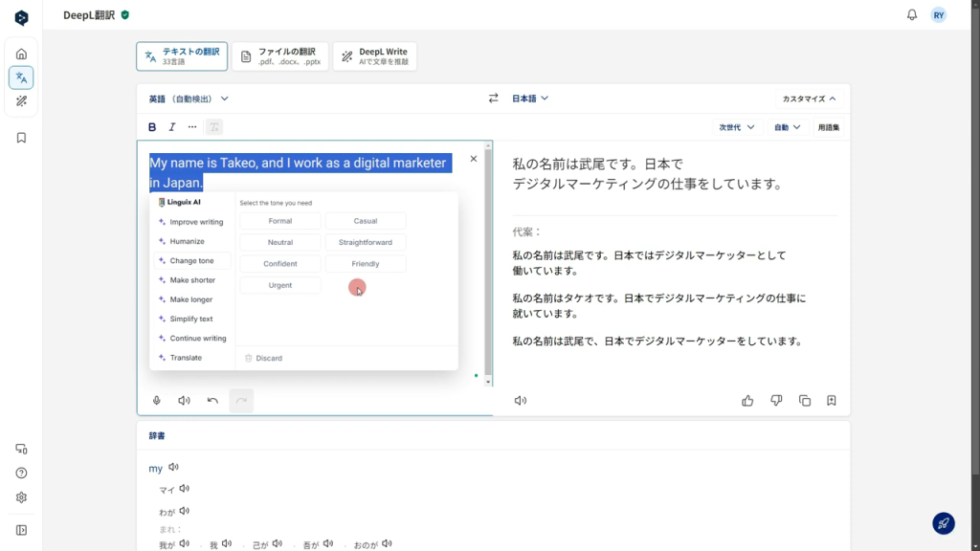Open settings gear in sidebar
Image resolution: width=980 pixels, height=551 pixels.
pyautogui.click(x=21, y=497)
